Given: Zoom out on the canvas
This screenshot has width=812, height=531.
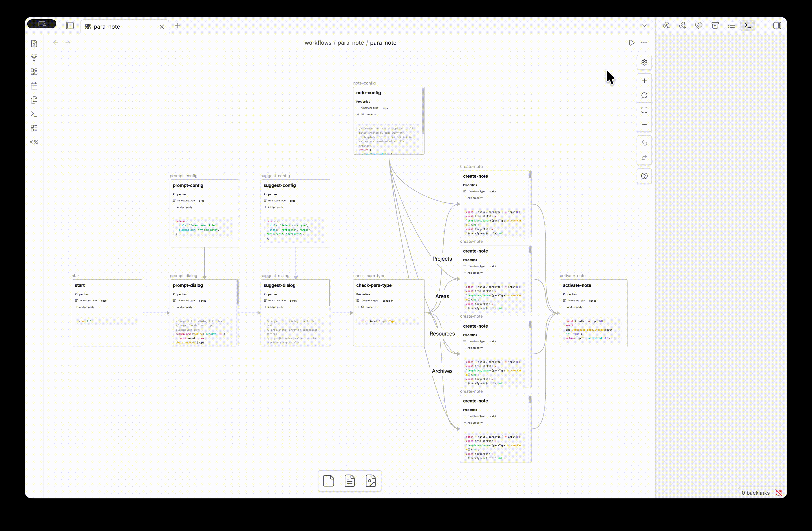Looking at the screenshot, I should (644, 124).
